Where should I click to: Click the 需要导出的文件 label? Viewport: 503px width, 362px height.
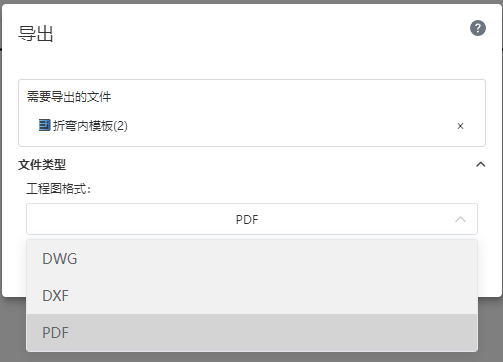pos(69,97)
